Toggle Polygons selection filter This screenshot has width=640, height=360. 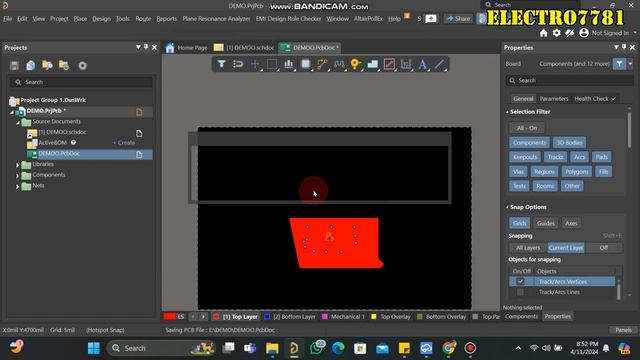[577, 172]
